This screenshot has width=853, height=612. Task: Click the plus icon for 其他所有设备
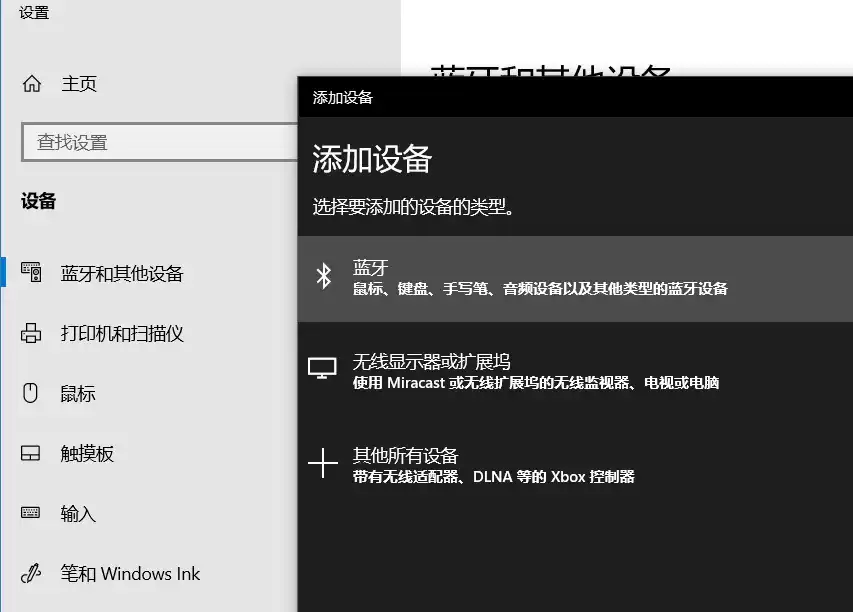pyautogui.click(x=322, y=462)
